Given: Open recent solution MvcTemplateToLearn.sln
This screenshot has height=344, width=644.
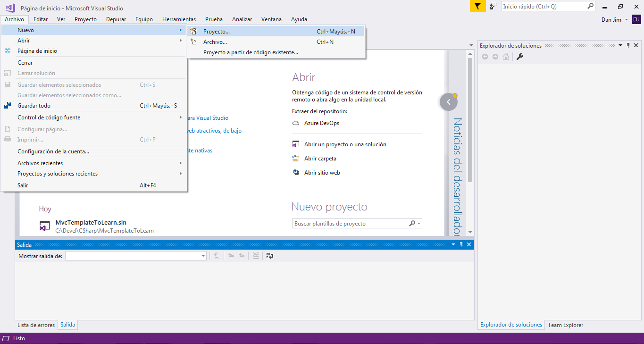Looking at the screenshot, I should 91,223.
